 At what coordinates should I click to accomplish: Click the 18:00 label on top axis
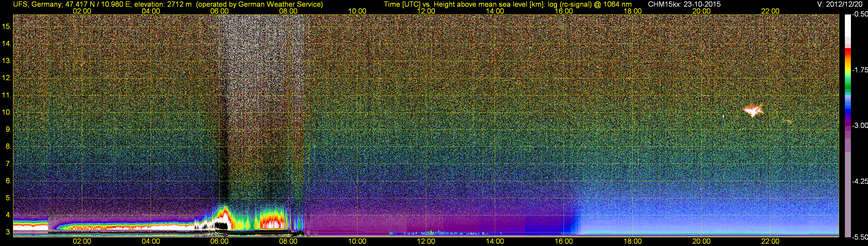point(632,11)
